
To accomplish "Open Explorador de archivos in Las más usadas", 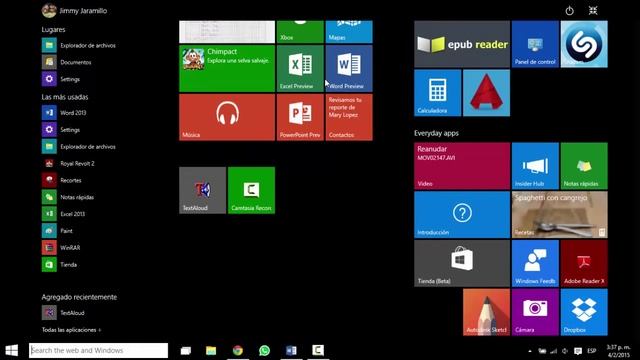I will tap(79, 147).
